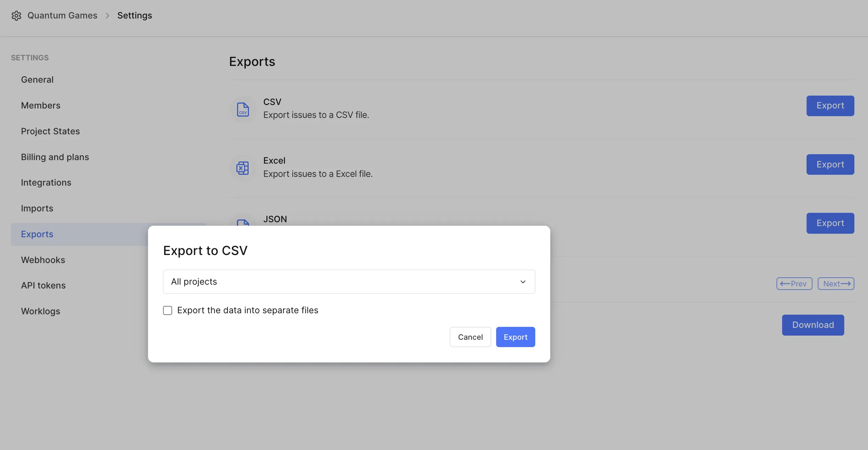Image resolution: width=868 pixels, height=450 pixels.
Task: Click the Worklogs sidebar icon
Action: click(40, 311)
